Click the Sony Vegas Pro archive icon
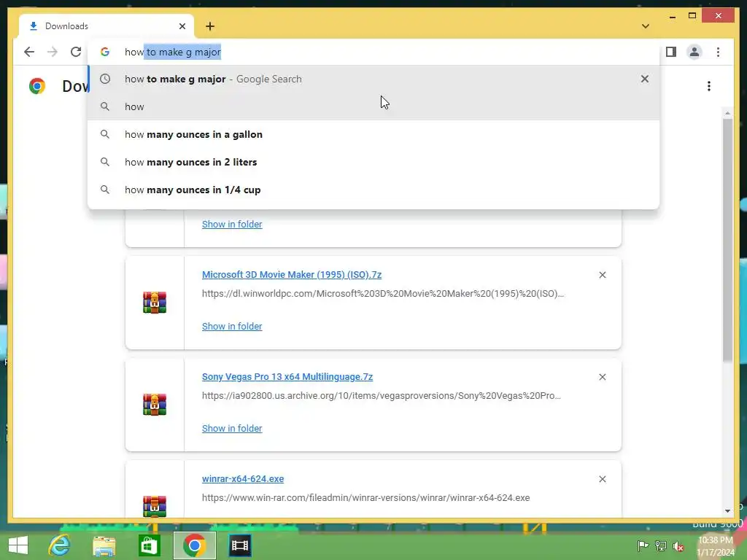The width and height of the screenshot is (747, 560). tap(155, 404)
